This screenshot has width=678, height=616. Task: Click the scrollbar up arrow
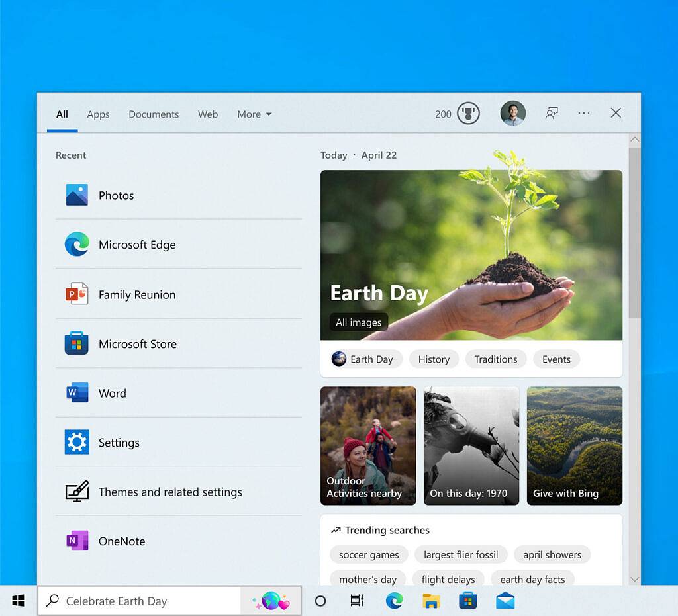click(x=635, y=140)
